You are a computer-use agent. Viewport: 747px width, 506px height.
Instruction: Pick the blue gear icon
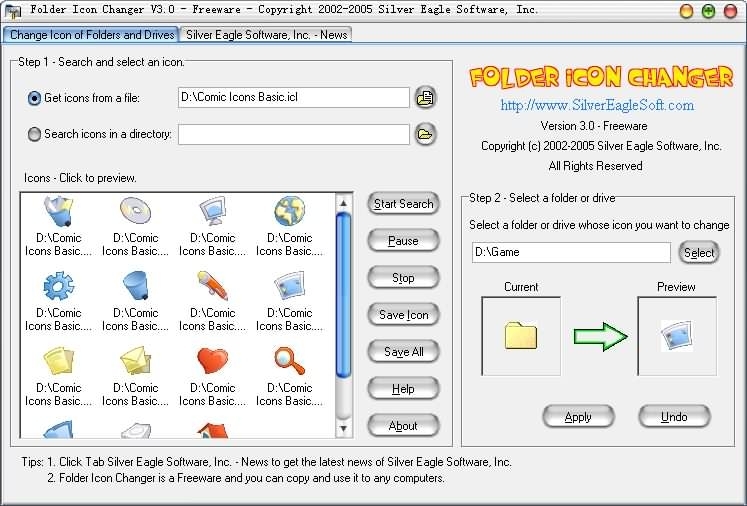coord(59,286)
